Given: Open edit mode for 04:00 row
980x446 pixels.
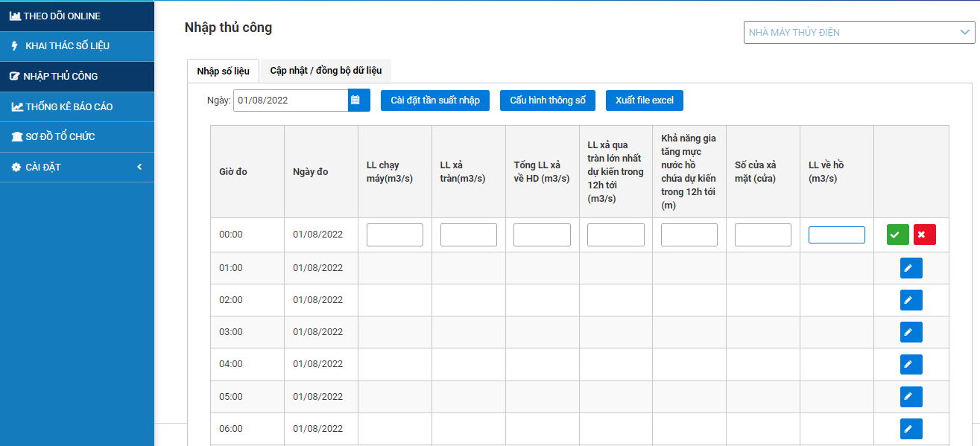Looking at the screenshot, I should point(911,364).
